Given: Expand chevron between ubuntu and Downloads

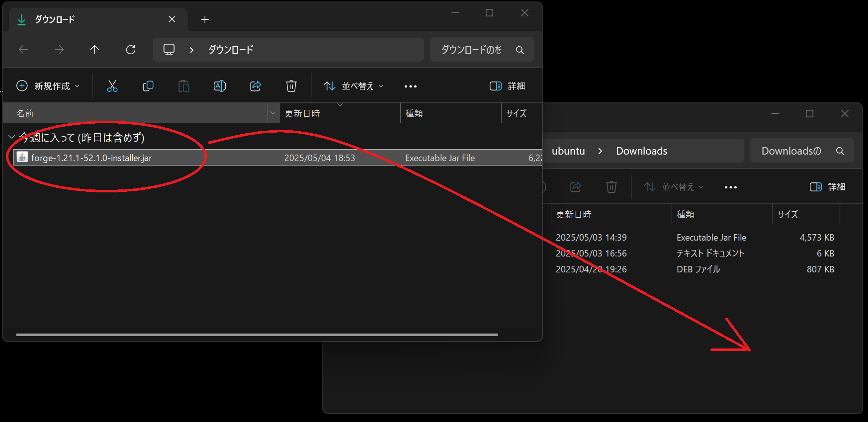Looking at the screenshot, I should point(600,151).
